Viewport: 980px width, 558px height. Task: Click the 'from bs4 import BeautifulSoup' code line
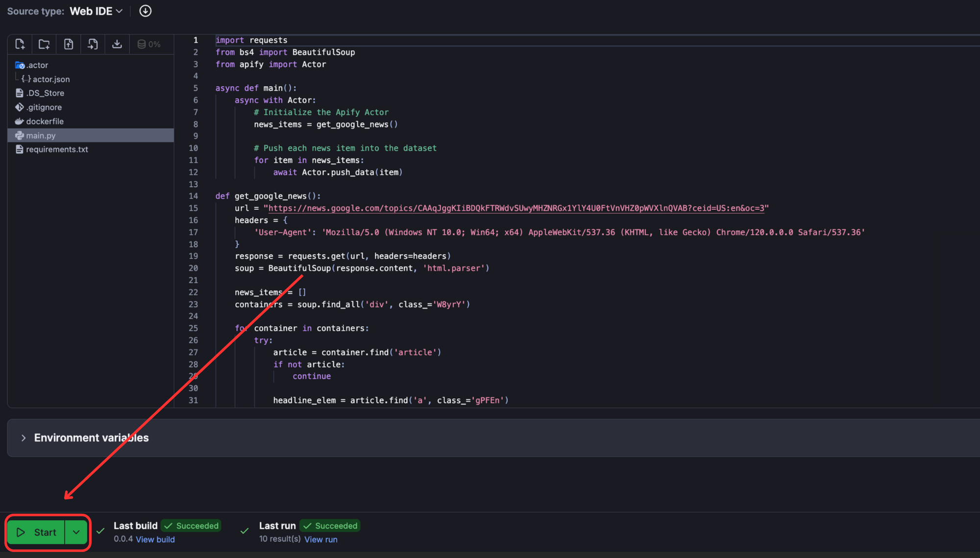(285, 52)
